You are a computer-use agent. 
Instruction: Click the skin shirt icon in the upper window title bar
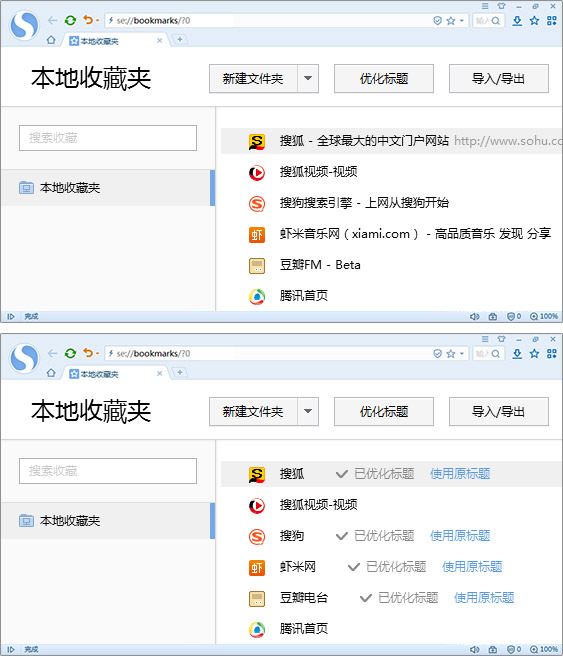tap(502, 6)
